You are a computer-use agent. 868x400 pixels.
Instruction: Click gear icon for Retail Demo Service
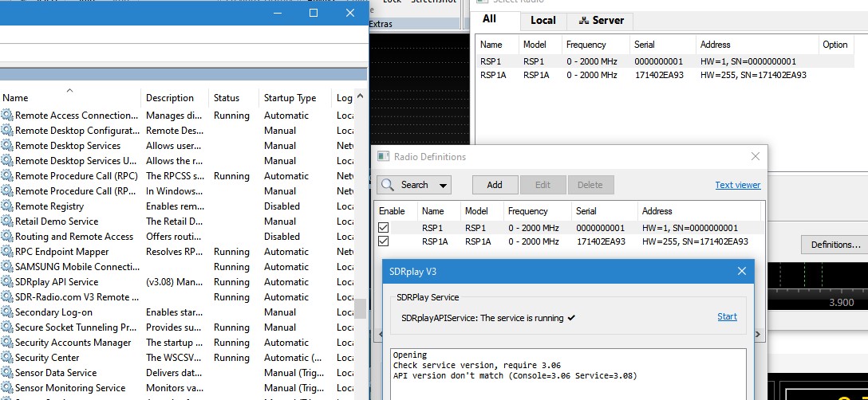(7, 222)
